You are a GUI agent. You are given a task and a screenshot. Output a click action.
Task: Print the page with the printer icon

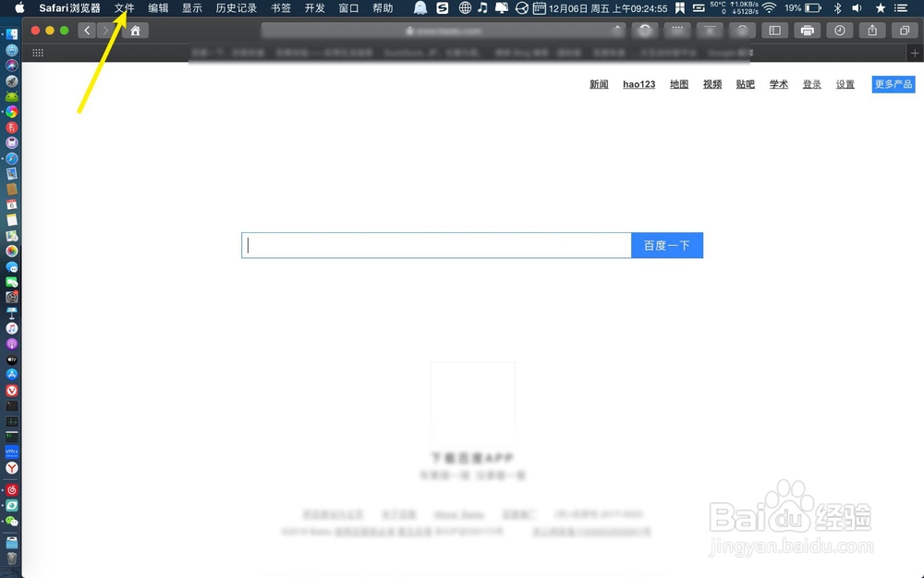808,31
